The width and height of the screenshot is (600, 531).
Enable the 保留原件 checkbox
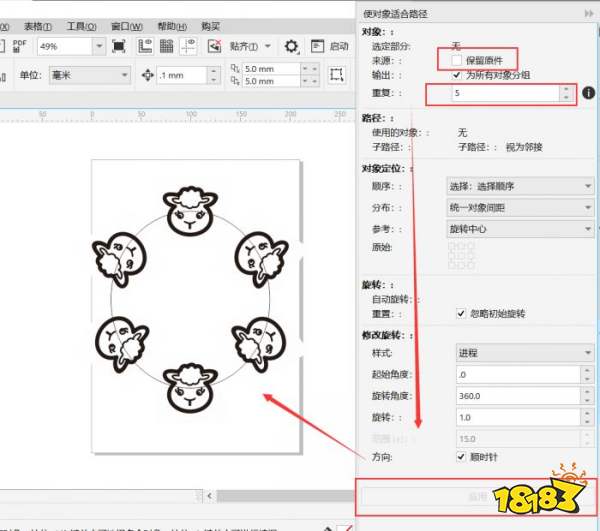457,60
